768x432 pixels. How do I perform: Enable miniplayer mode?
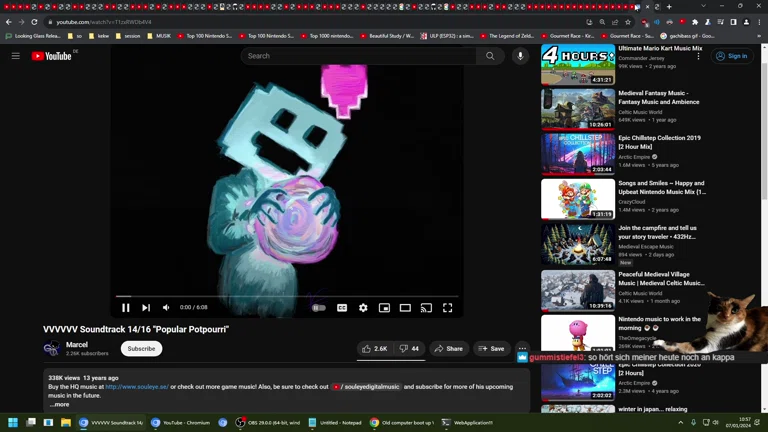[384, 308]
